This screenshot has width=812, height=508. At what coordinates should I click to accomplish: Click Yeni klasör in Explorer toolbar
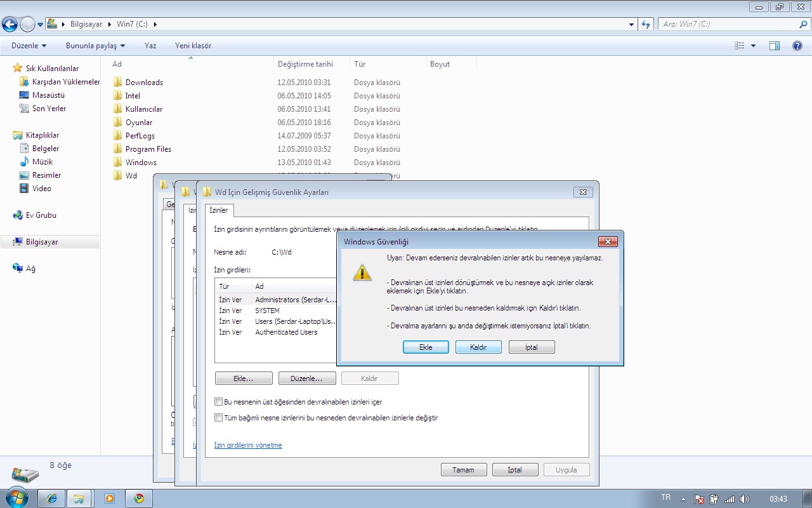click(x=193, y=46)
